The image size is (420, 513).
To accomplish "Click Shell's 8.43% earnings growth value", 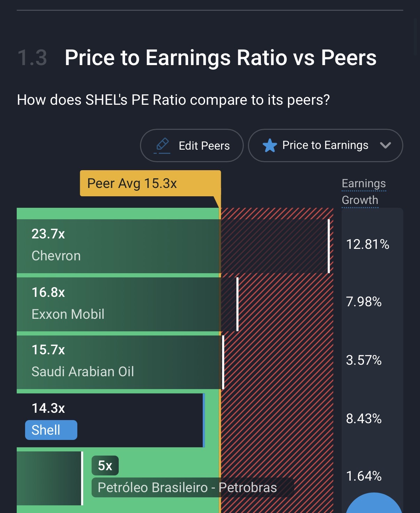I will [x=364, y=419].
